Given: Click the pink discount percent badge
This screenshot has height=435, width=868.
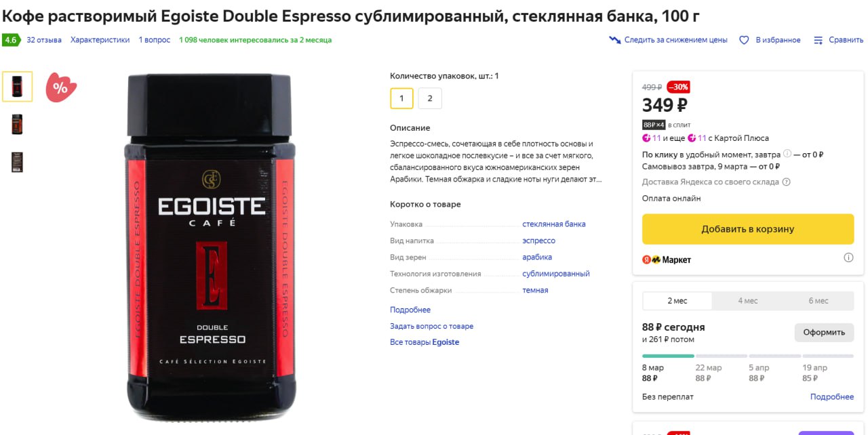Looking at the screenshot, I should point(61,87).
